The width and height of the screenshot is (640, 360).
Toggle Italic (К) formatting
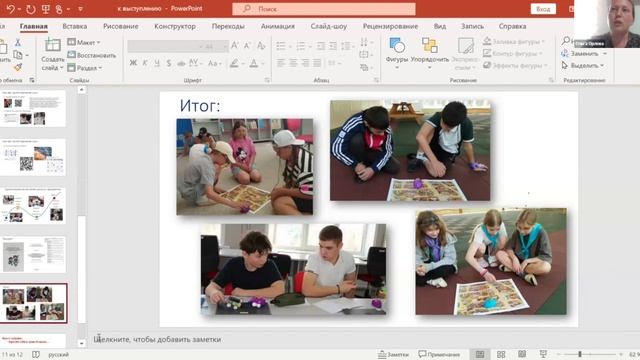pos(145,63)
